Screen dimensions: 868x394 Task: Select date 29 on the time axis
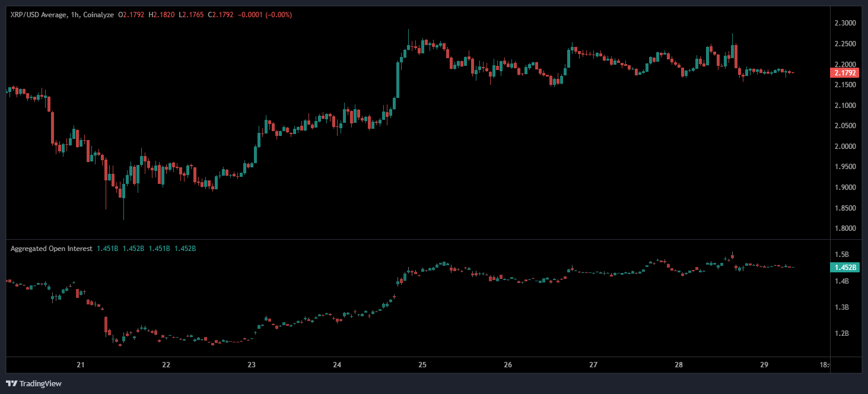(x=764, y=365)
